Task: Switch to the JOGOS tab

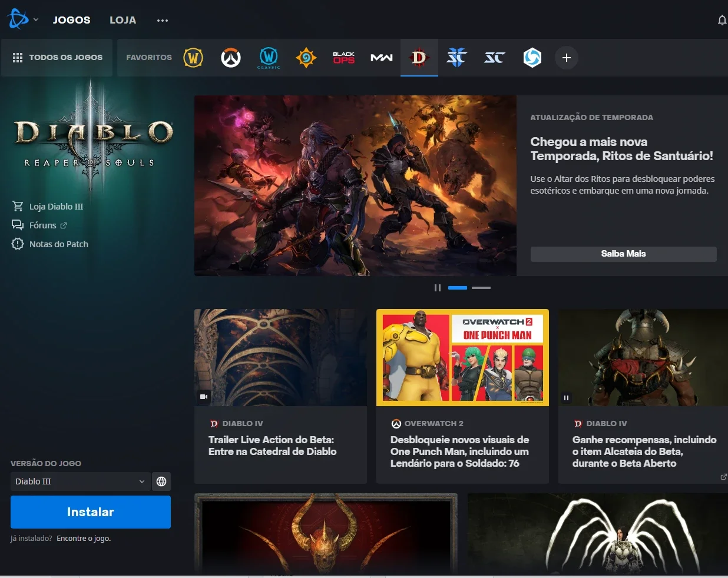Action: pos(72,20)
